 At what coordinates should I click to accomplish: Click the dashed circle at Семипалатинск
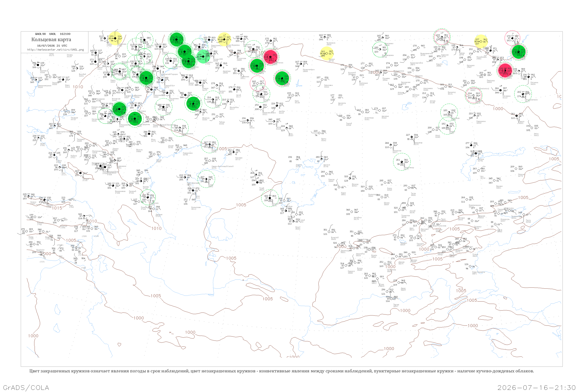click(x=523, y=94)
